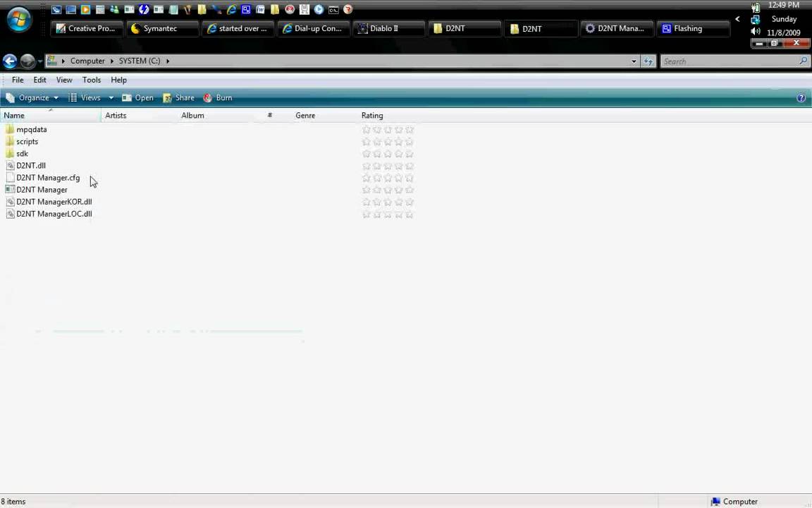Viewport: 812px width, 508px height.
Task: Click the network connection tray icon
Action: point(756,19)
